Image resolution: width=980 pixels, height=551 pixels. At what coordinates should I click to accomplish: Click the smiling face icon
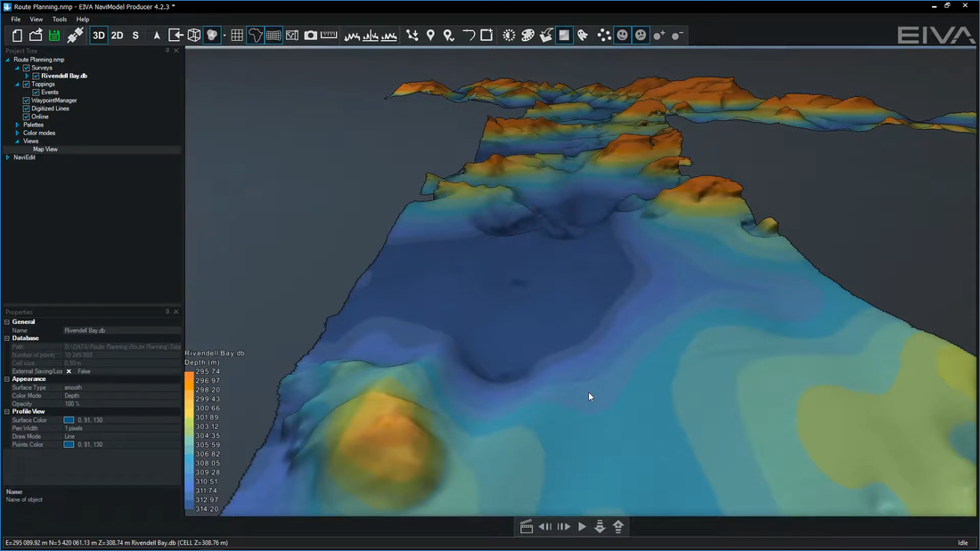pyautogui.click(x=623, y=36)
